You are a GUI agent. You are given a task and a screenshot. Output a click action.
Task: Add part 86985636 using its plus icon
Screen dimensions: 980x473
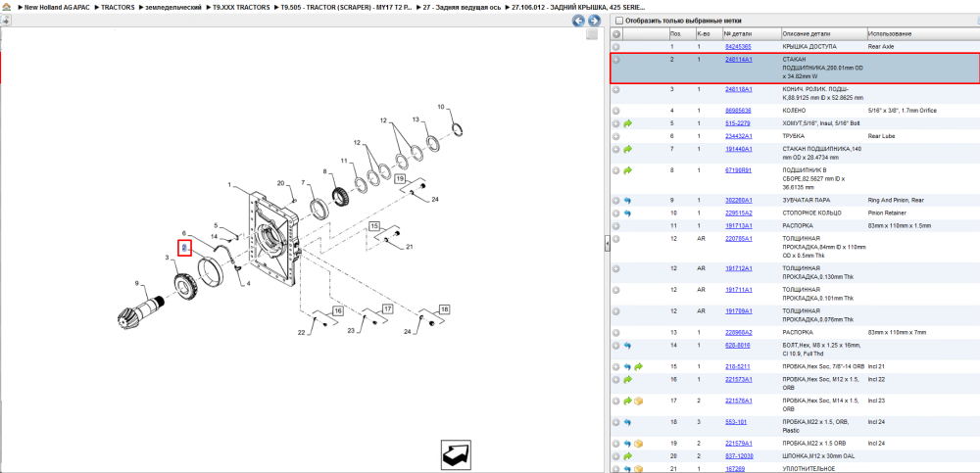[616, 111]
